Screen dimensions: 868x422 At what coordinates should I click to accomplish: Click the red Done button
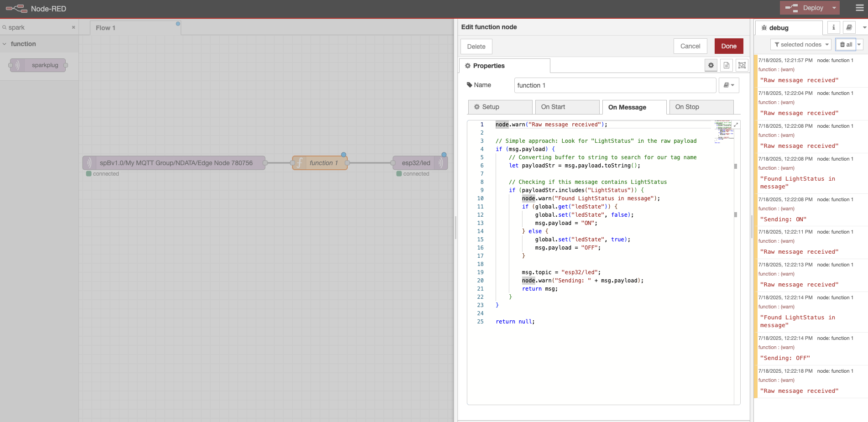[728, 46]
